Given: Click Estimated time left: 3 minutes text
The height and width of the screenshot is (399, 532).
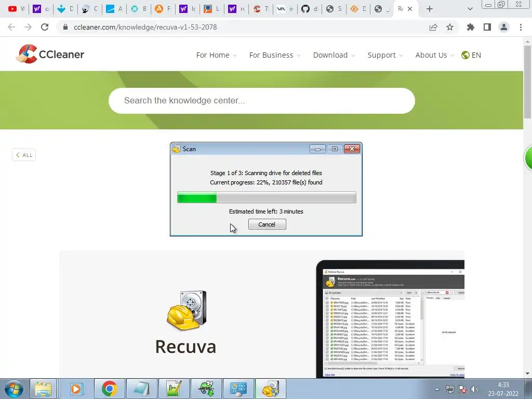Looking at the screenshot, I should (x=266, y=211).
